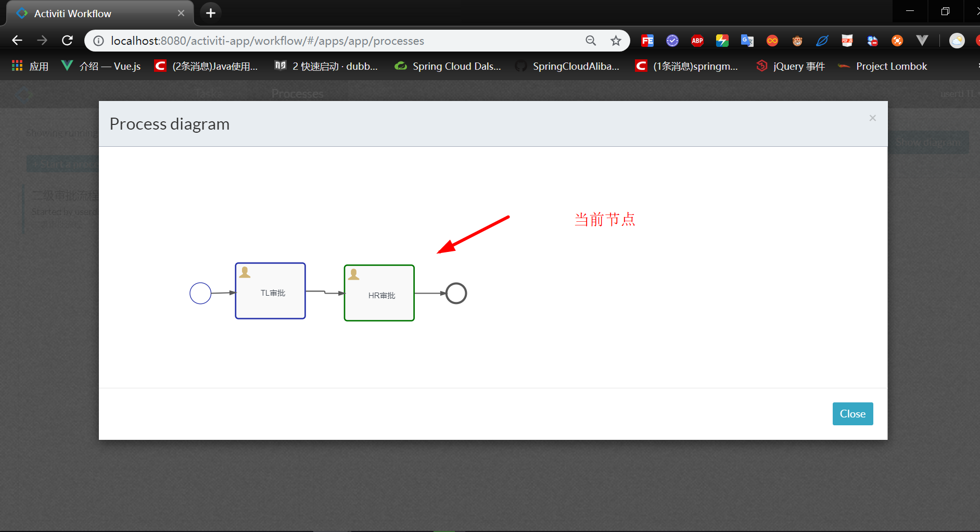This screenshot has width=980, height=532.
Task: Dismiss the dialog using the X icon
Action: click(x=873, y=118)
